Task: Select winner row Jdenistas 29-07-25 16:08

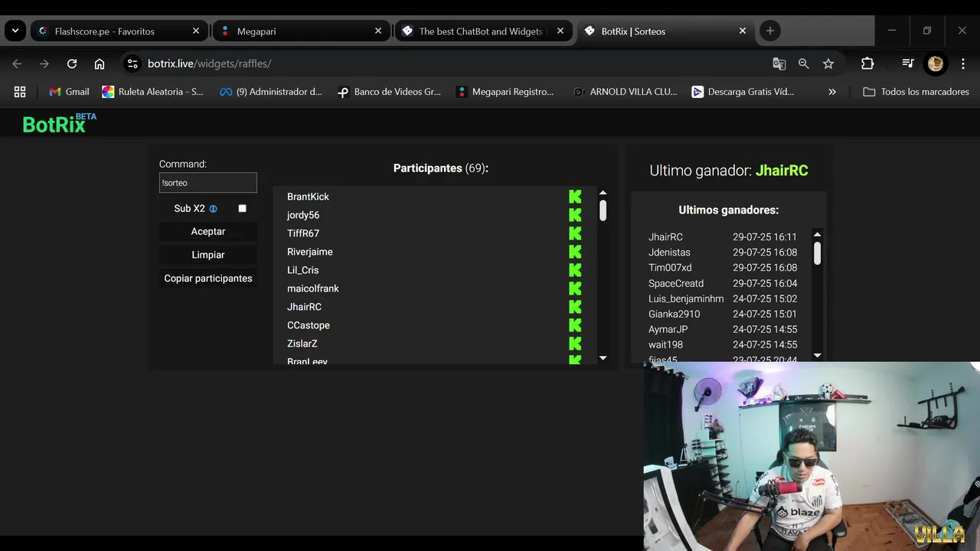Action: (723, 253)
